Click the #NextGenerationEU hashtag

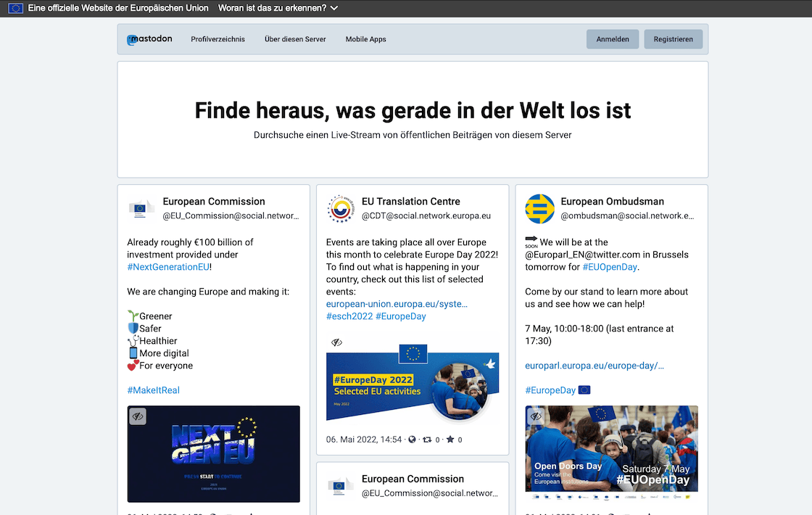click(168, 267)
